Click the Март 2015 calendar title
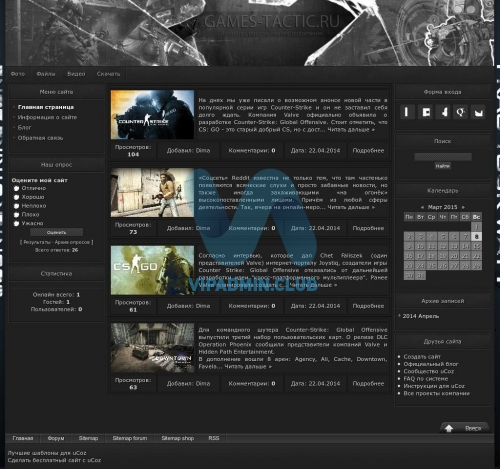The height and width of the screenshot is (469, 500). click(x=442, y=207)
